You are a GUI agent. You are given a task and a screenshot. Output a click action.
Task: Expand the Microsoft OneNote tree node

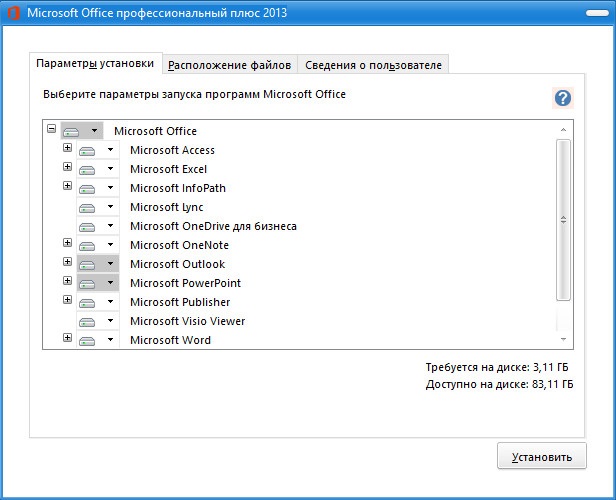tap(67, 244)
